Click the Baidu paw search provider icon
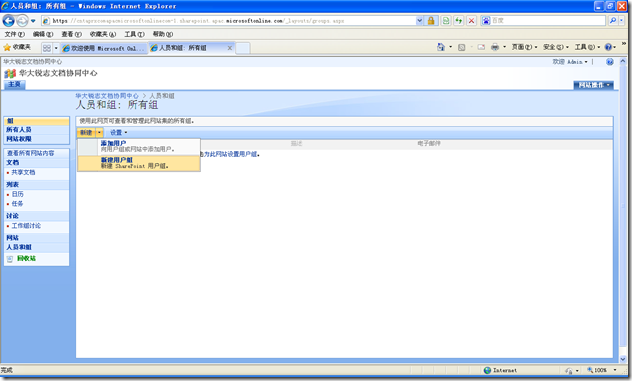Image resolution: width=632 pixels, height=381 pixels. [x=486, y=21]
